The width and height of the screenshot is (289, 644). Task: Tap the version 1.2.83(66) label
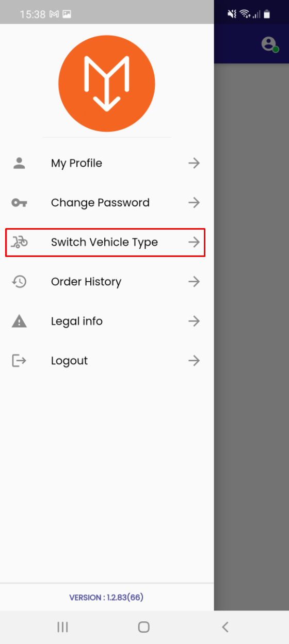[x=106, y=598]
